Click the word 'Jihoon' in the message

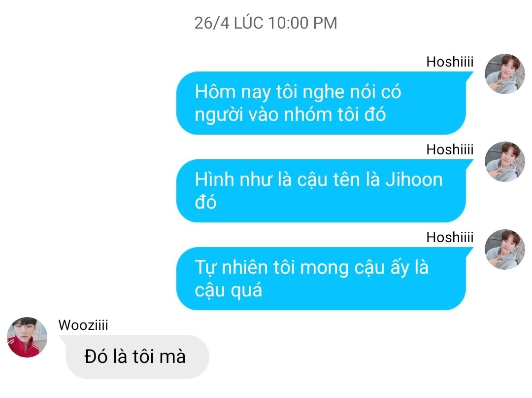(414, 180)
